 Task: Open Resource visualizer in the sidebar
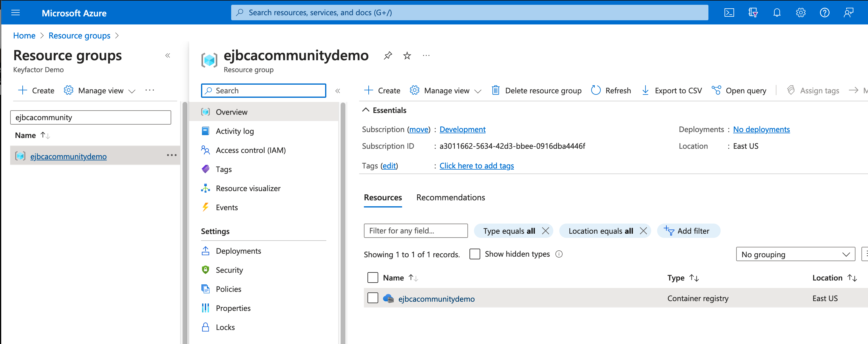(248, 188)
